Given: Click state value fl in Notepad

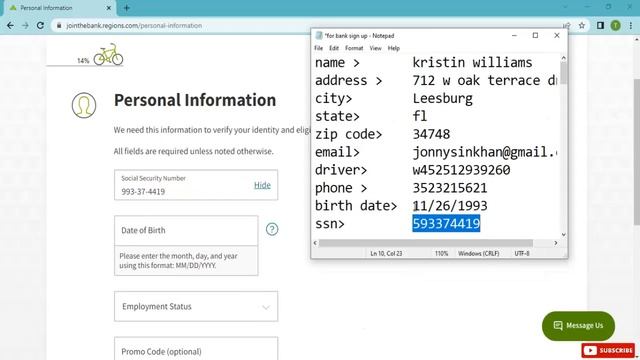Looking at the screenshot, I should coord(420,116).
